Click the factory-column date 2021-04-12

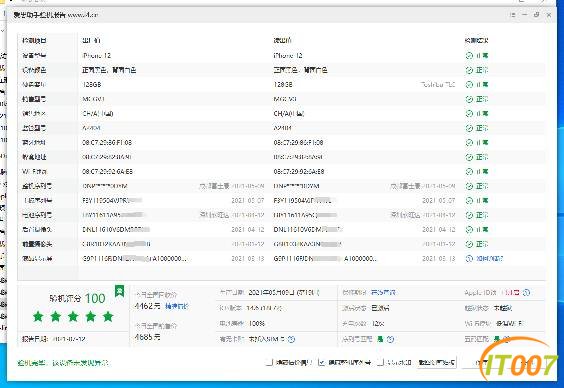coord(248,229)
